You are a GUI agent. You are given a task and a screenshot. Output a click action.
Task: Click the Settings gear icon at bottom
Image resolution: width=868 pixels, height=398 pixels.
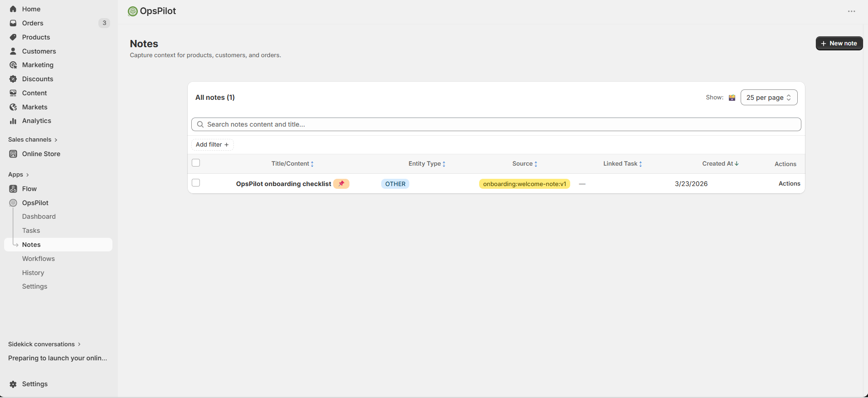13,384
